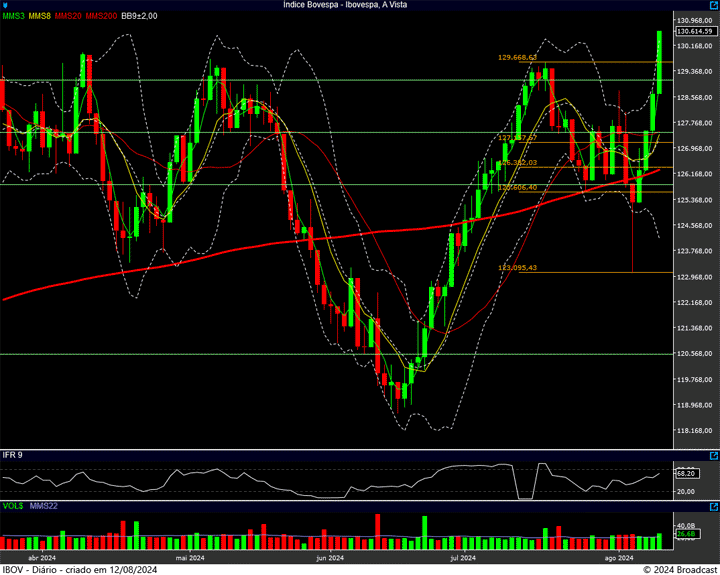Click the MMS22 volume average label
Screen dimensions: 720x575
(43, 506)
